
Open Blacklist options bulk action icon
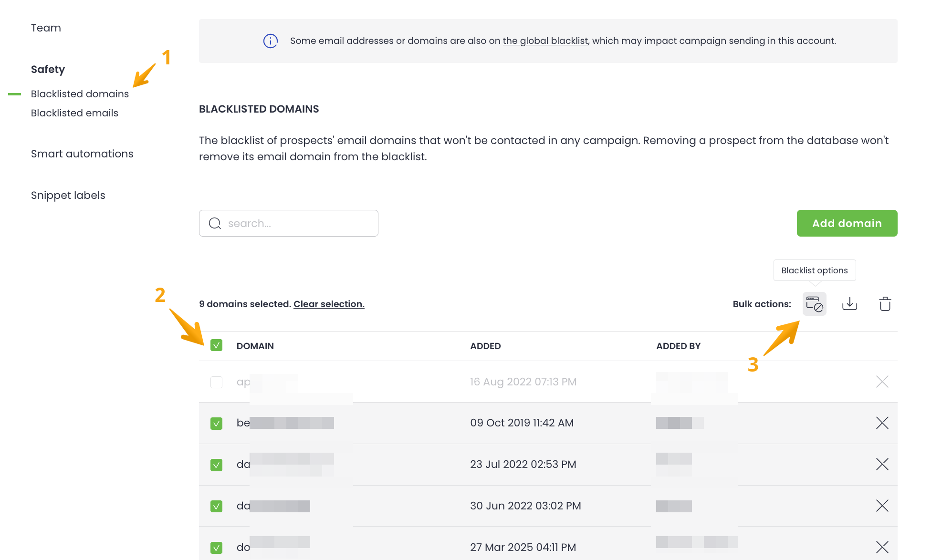click(x=814, y=304)
